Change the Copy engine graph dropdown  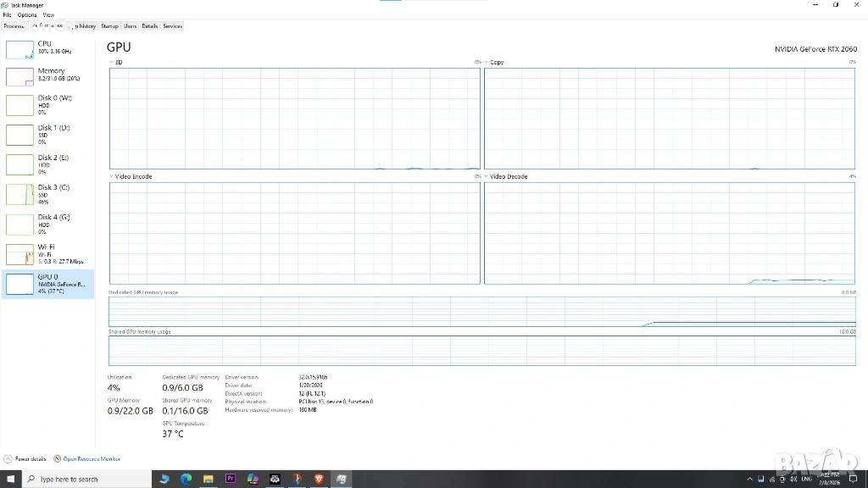click(x=487, y=63)
